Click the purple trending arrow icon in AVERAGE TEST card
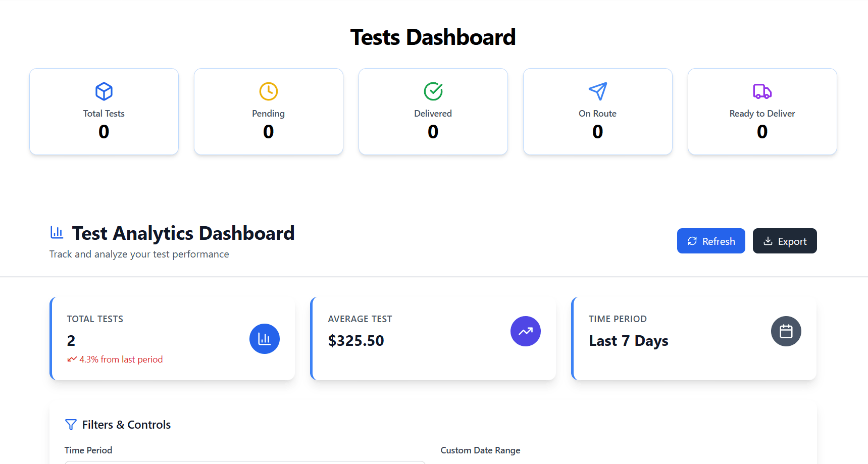The height and width of the screenshot is (464, 868). [526, 331]
